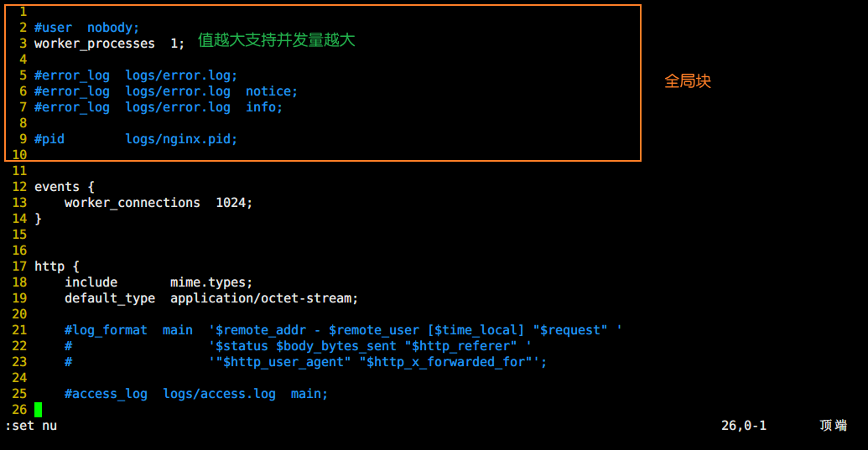Click the #access_log logs/access.log line

point(195,394)
